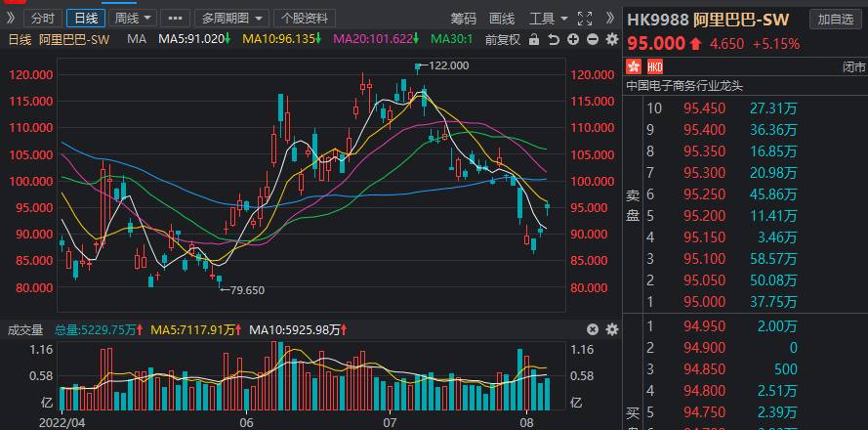Screen dimensions: 868x430
Task: Select ask level 4 price 95.150
Action: [x=704, y=237]
